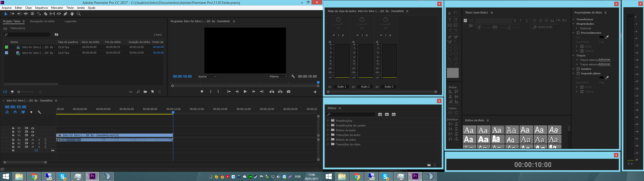
Task: Solo Áudio 2 in audio clip mixer
Action: point(362,35)
